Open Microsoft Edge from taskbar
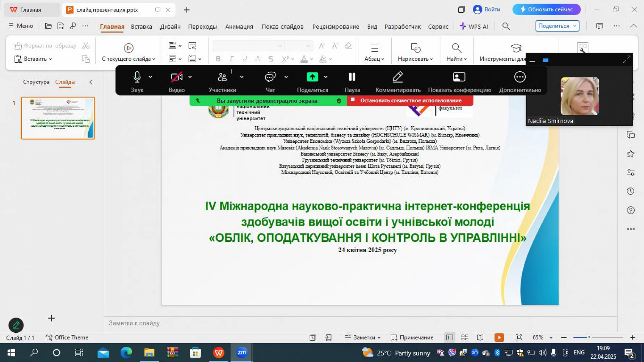644x362 pixels. tap(126, 352)
